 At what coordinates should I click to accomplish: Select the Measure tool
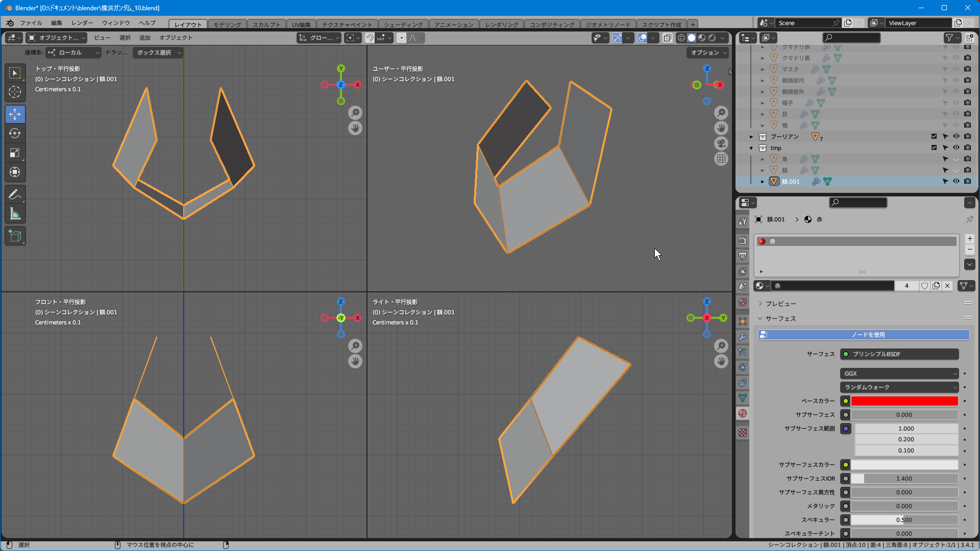[15, 214]
